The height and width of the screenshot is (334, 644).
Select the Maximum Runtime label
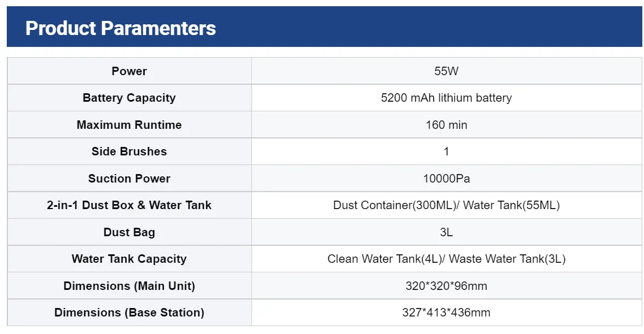[x=129, y=125]
